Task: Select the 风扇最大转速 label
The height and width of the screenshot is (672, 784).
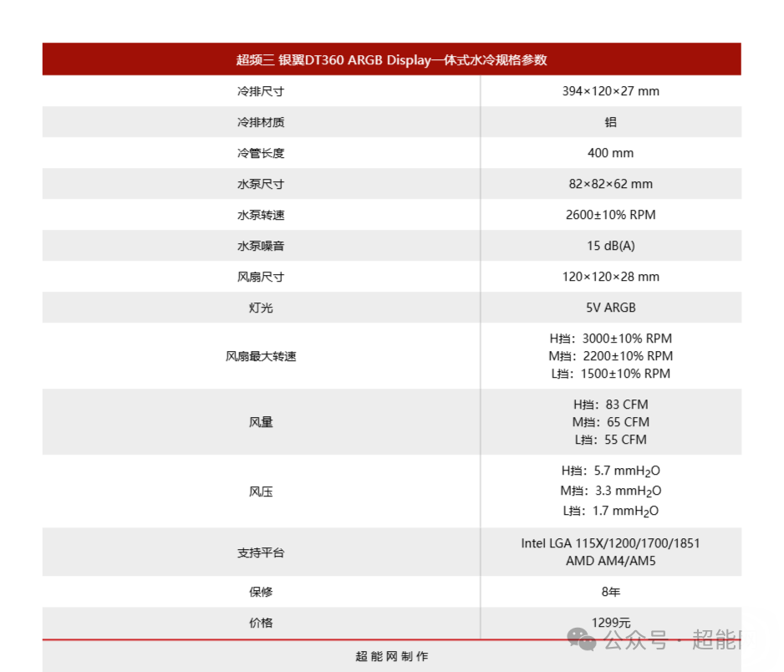Action: point(261,357)
